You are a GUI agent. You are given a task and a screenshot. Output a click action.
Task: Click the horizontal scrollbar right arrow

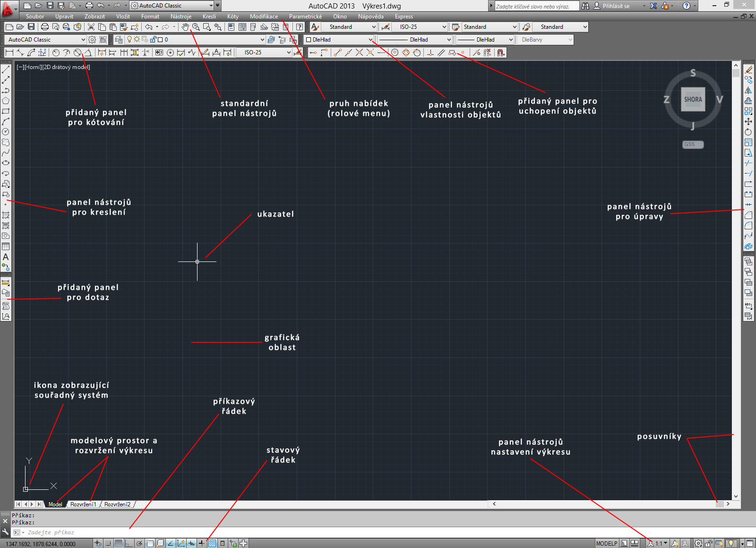click(728, 504)
